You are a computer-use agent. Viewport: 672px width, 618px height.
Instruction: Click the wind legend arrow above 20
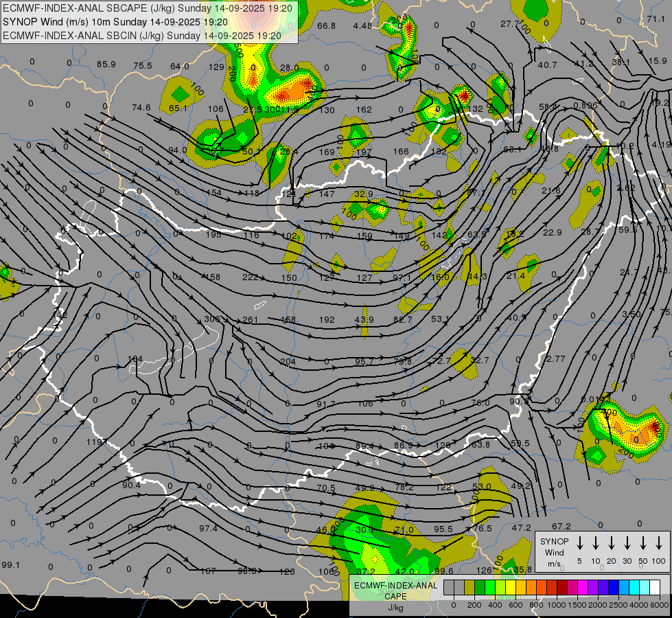click(611, 543)
